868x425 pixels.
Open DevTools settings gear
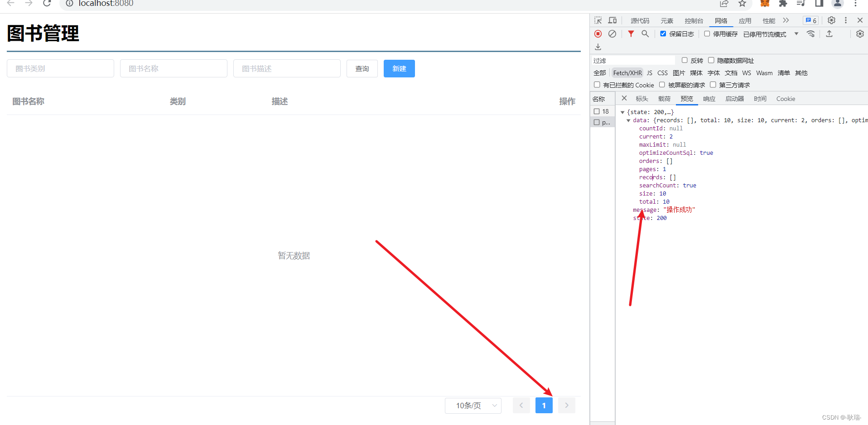[x=831, y=20]
